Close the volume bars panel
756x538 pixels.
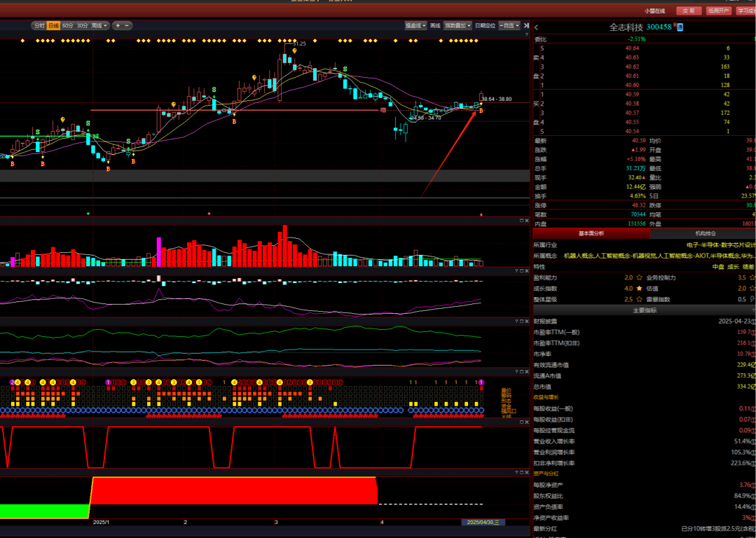coord(526,220)
